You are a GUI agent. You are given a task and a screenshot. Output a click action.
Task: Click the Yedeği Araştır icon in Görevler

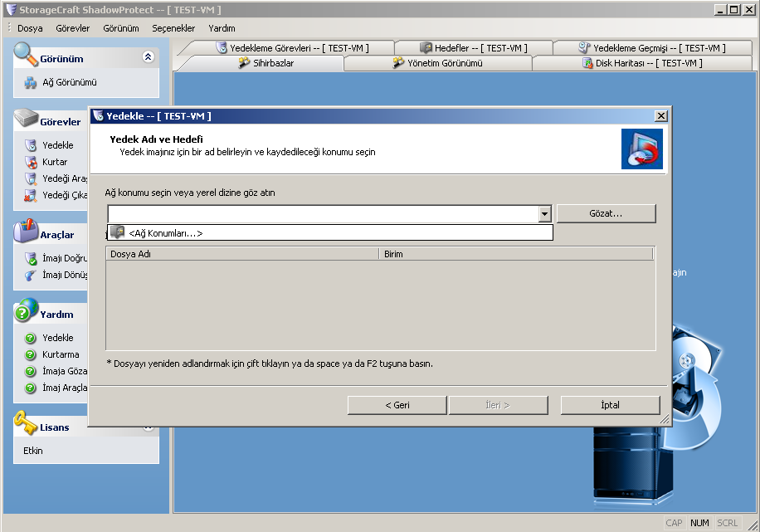(x=31, y=179)
